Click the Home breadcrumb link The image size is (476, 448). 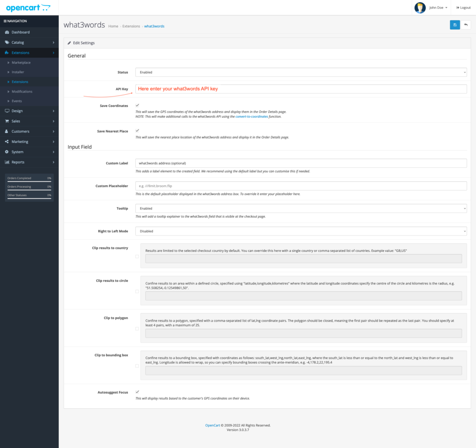[x=113, y=26]
